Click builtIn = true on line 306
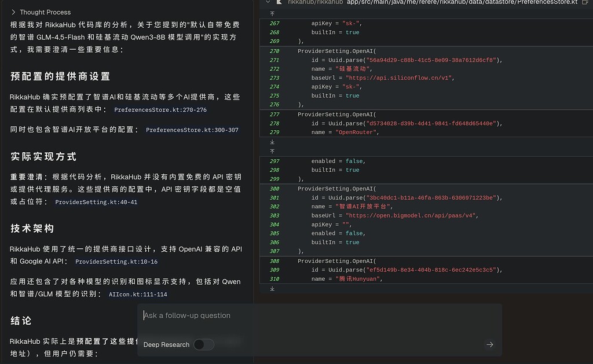This screenshot has height=364, width=593. pyautogui.click(x=335, y=242)
